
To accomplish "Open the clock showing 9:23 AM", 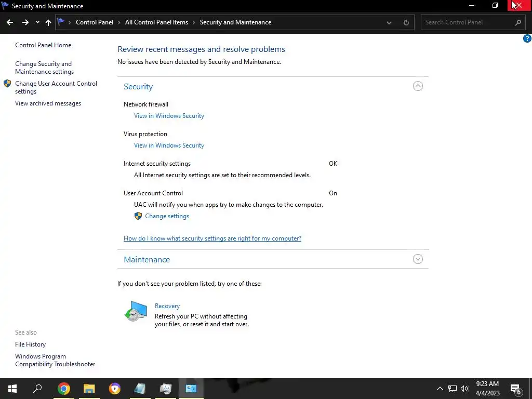I will 487,389.
